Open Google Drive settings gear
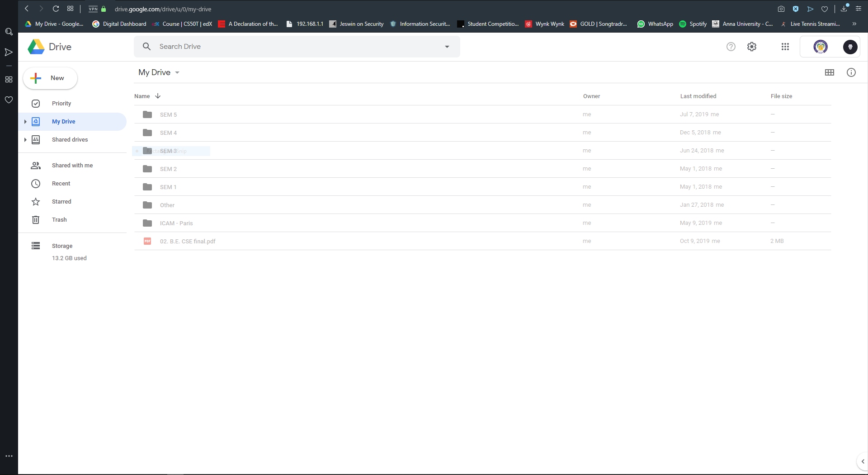The image size is (868, 475). (751, 46)
